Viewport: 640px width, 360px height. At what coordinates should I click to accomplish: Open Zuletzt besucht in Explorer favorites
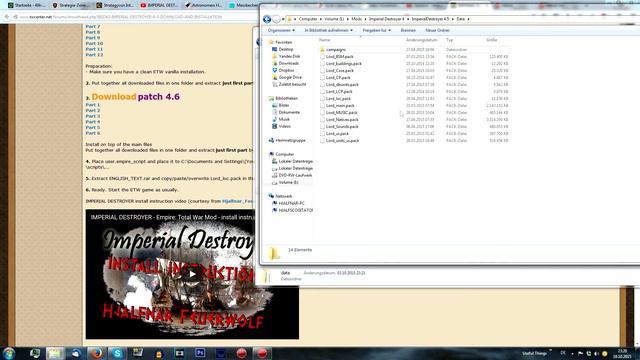click(292, 84)
